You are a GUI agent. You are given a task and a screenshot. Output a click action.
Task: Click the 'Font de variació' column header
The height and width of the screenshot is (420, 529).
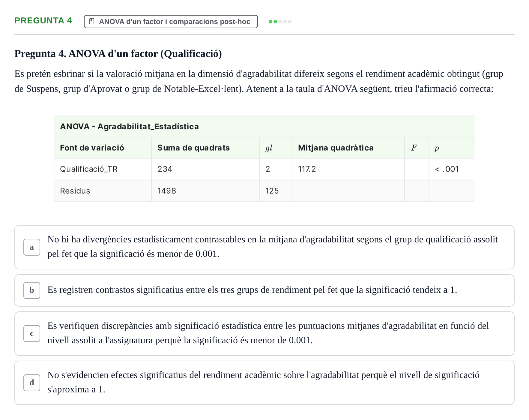(x=92, y=148)
